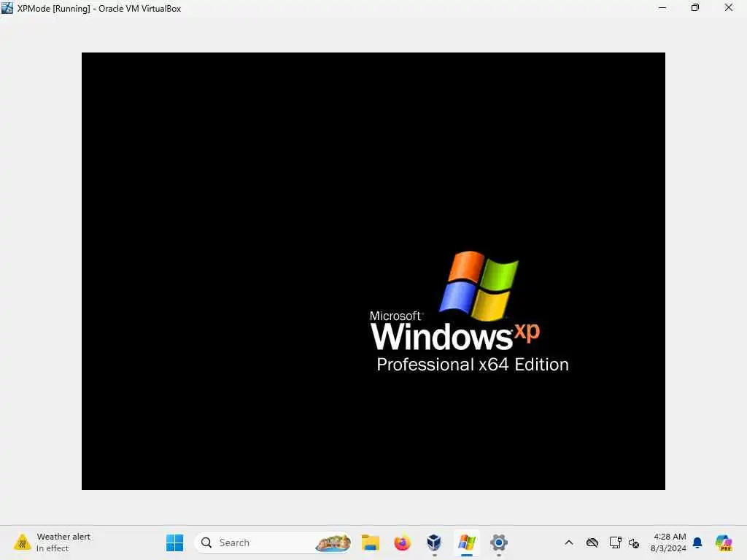Restore down the XPMode VirtualBox window
The image size is (747, 560).
pos(695,8)
